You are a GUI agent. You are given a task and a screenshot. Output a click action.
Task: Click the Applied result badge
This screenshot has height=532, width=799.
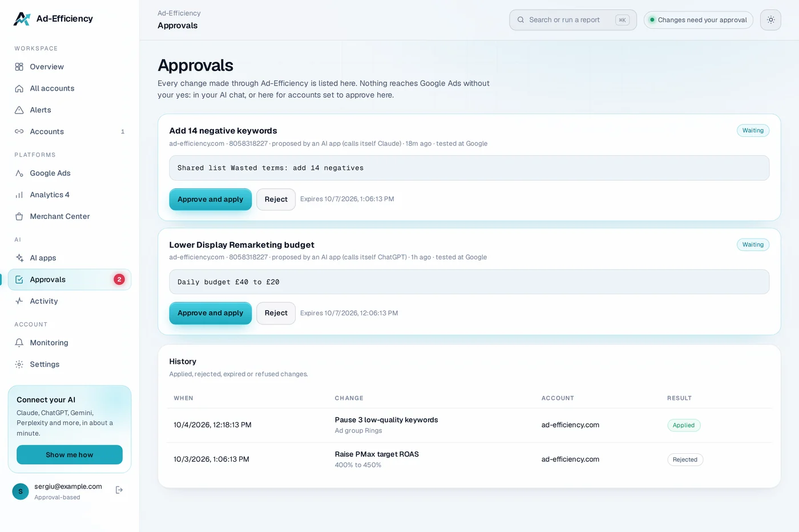[x=684, y=425]
